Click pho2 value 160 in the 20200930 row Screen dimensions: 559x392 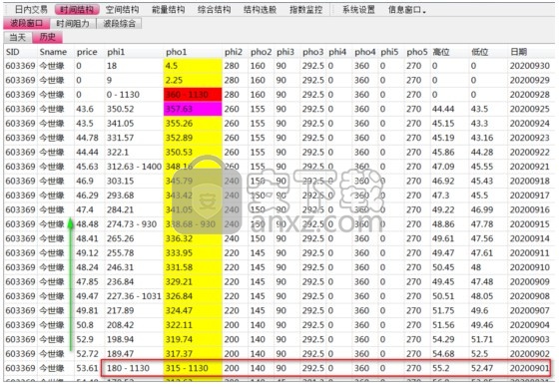[258, 66]
